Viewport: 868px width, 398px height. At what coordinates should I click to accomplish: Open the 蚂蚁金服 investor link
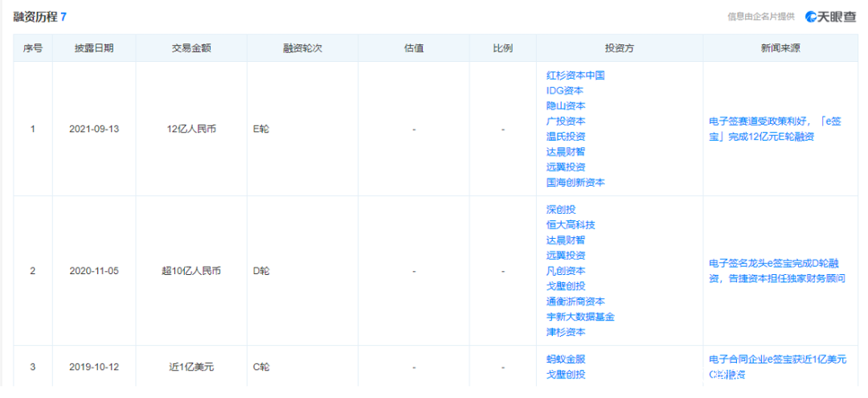(x=566, y=359)
